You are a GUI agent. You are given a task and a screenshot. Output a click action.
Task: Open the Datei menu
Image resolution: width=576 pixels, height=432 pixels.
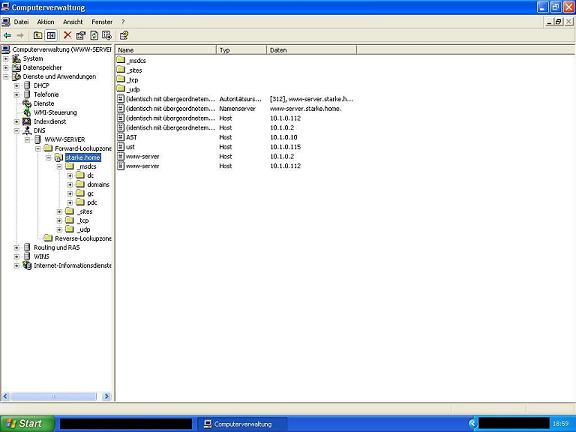[21, 22]
